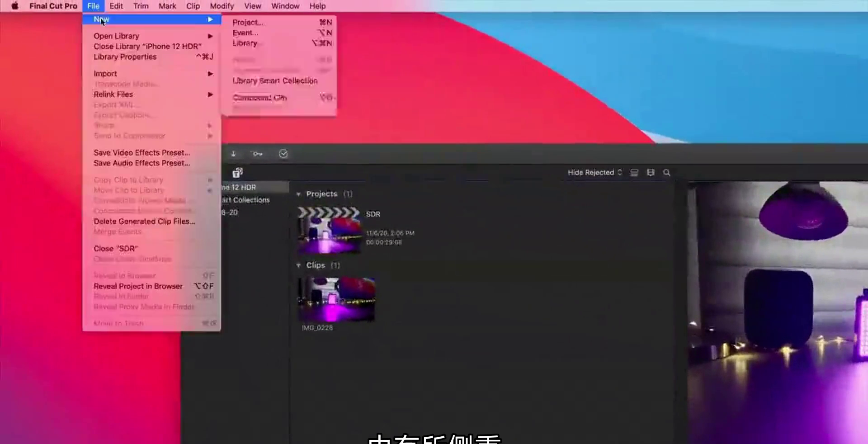
Task: Choose Save Audio Effects Preset...
Action: pyautogui.click(x=152, y=163)
